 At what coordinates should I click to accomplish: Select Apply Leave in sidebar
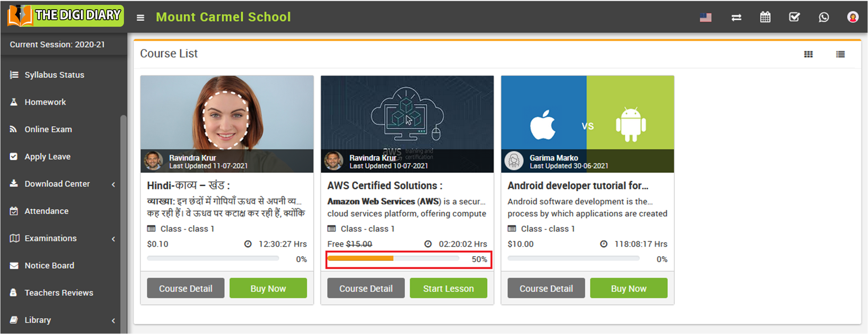click(x=47, y=156)
